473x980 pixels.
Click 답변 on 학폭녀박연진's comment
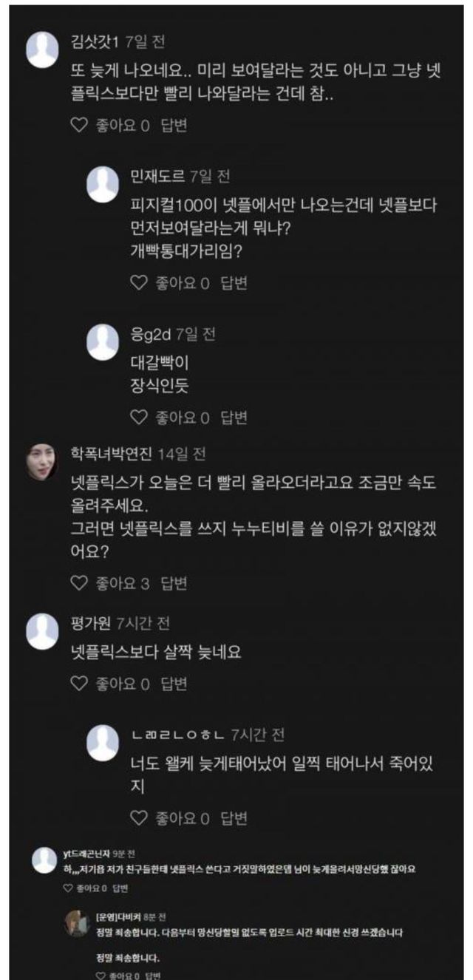click(x=174, y=584)
